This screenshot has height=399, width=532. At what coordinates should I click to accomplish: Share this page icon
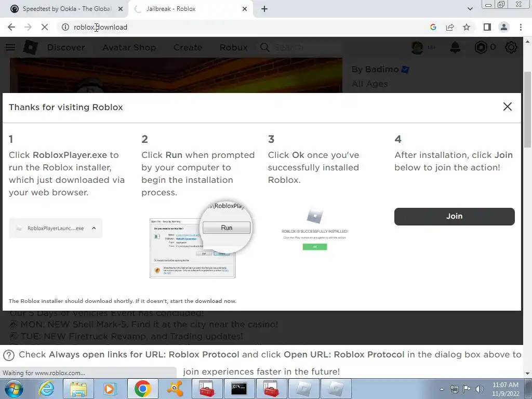click(x=450, y=27)
